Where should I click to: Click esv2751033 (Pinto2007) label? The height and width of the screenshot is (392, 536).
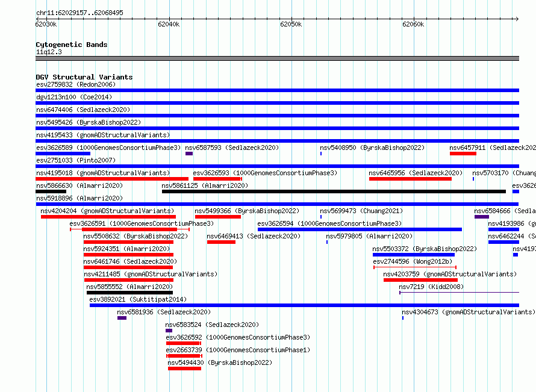[x=76, y=160]
